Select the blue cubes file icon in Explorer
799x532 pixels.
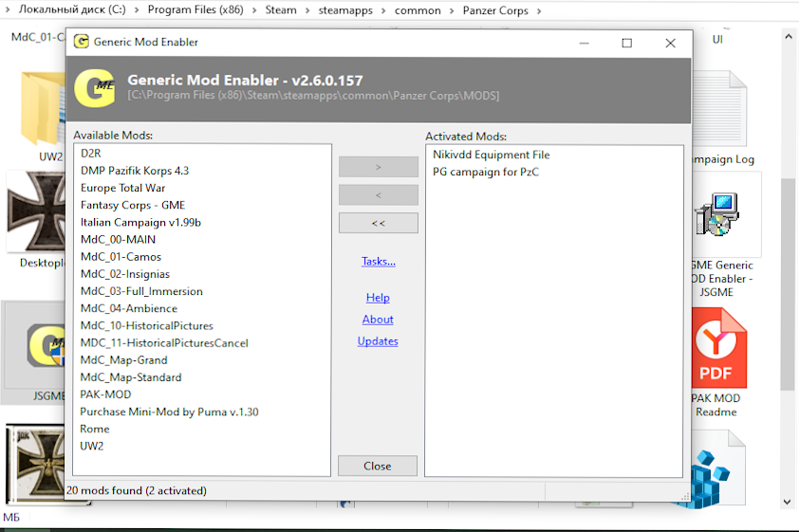pos(711,469)
